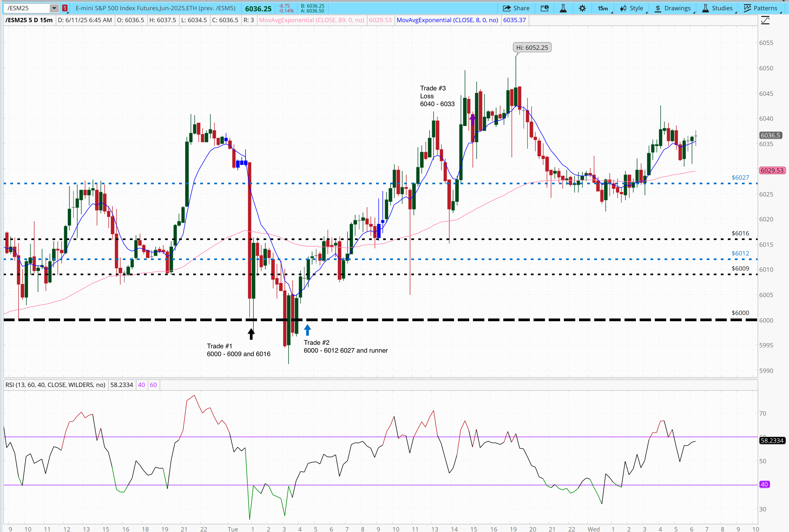Click the black Trade #1 arrow marker
This screenshot has width=789, height=532.
(251, 334)
